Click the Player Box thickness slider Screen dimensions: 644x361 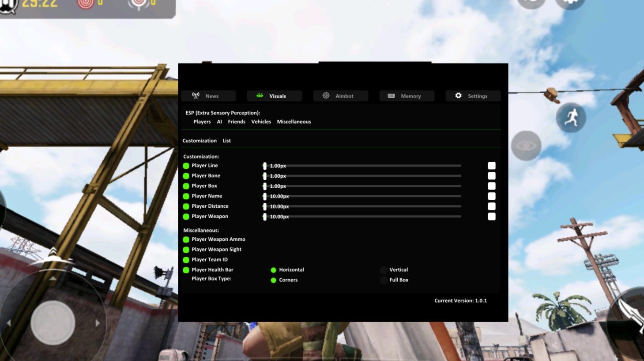click(362, 186)
